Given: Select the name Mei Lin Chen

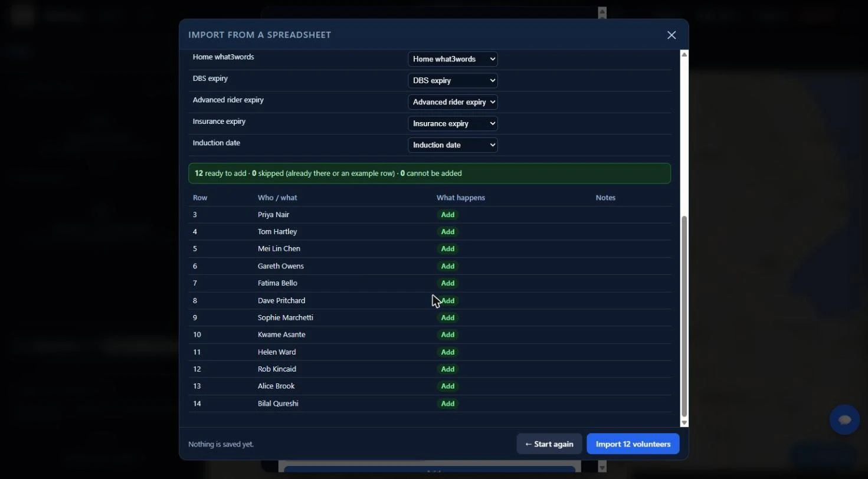Looking at the screenshot, I should [279, 249].
